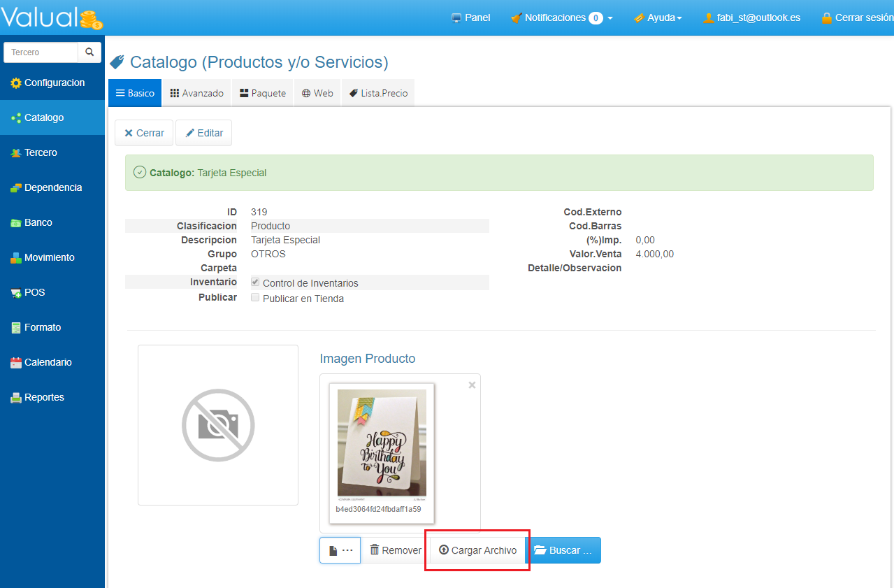Click the search magnifier icon in sidebar

(89, 52)
